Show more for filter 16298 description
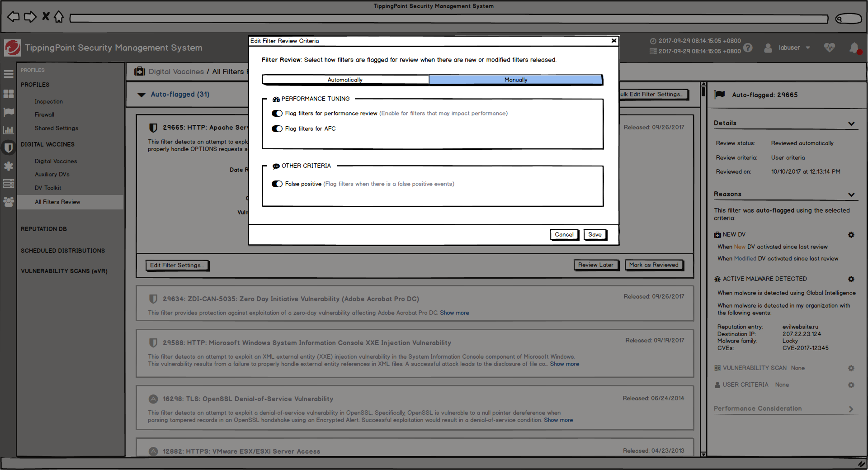Viewport: 868px width, 470px height. tap(558, 420)
